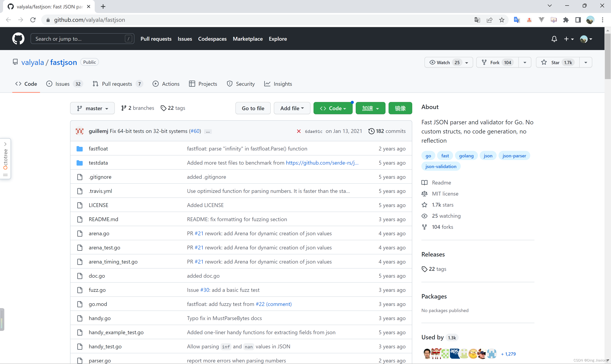Open the PR #60 link in commit message
The image size is (611, 364).
195,131
